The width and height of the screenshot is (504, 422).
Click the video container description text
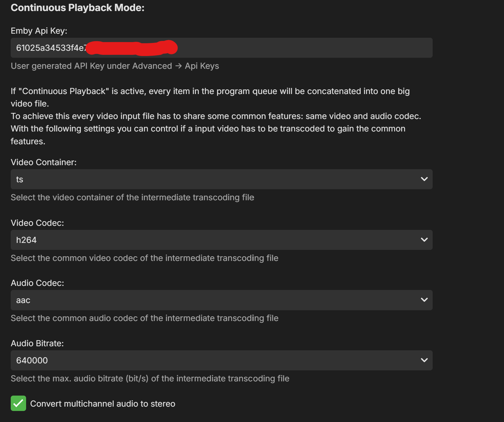pos(132,197)
